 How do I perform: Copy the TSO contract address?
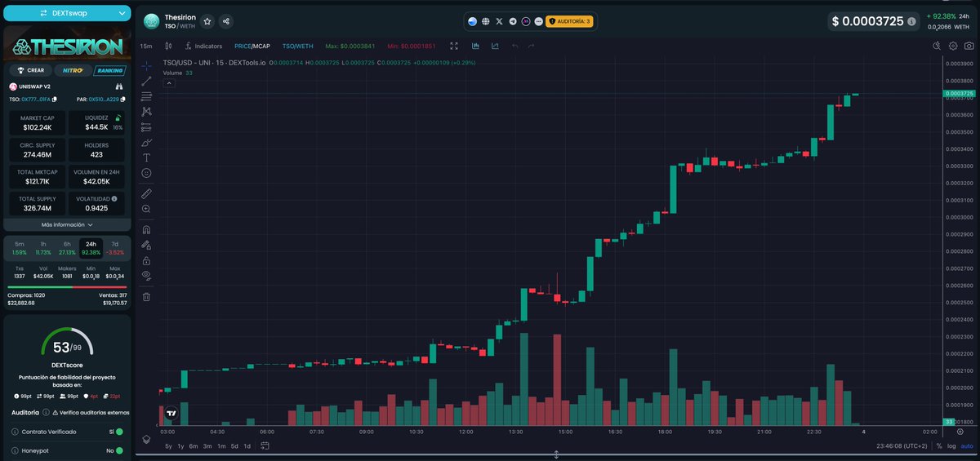point(54,100)
